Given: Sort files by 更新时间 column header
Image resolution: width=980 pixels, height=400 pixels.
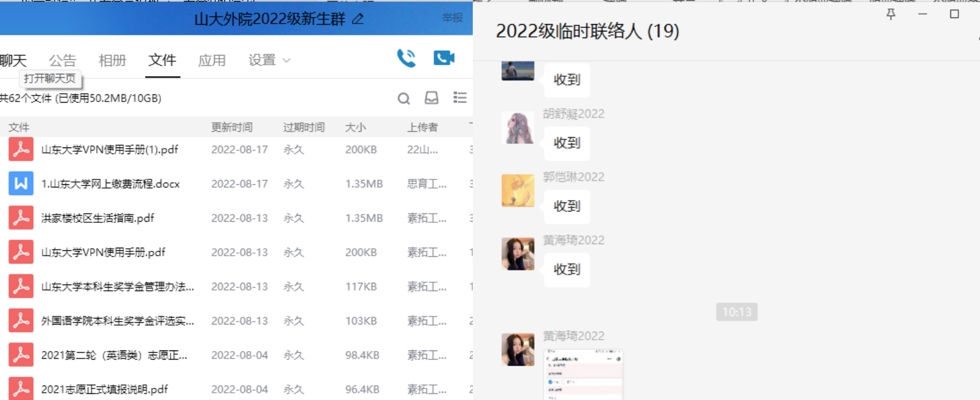Looking at the screenshot, I should [232, 127].
